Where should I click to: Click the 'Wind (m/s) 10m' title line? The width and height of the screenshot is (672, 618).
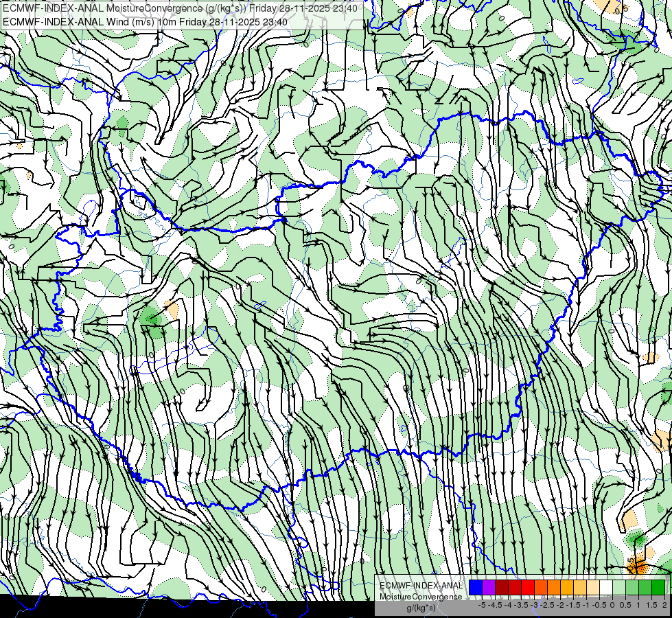tap(145, 22)
